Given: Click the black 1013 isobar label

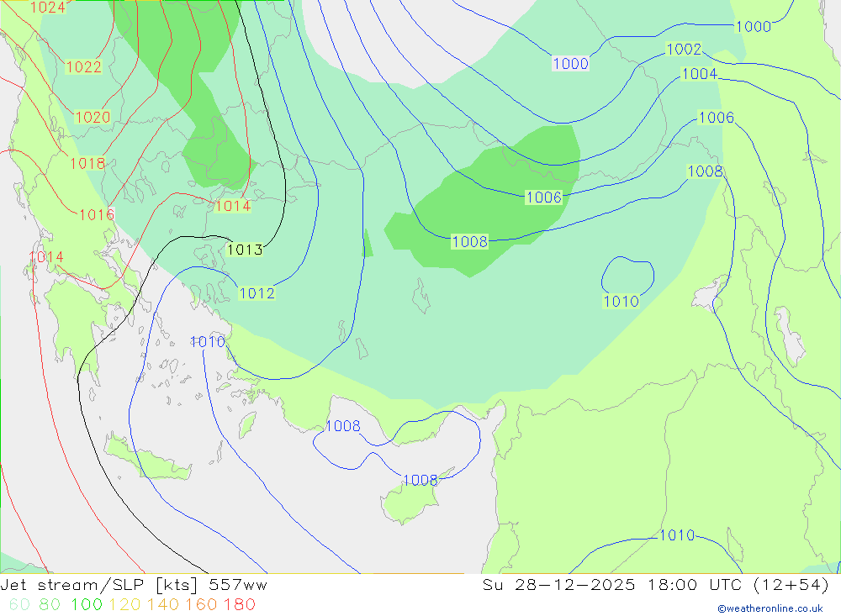Looking at the screenshot, I should click(x=245, y=250).
